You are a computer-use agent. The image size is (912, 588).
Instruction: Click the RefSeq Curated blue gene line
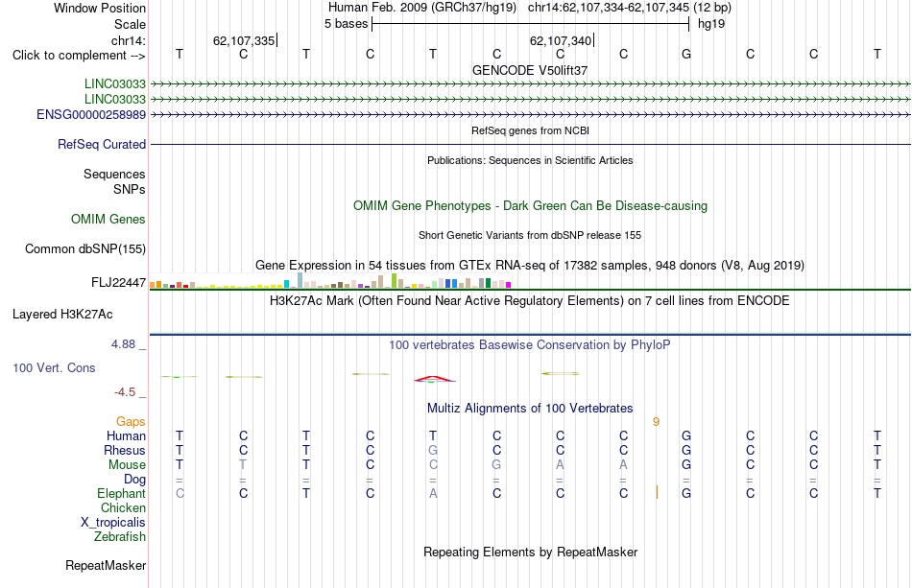(x=531, y=144)
